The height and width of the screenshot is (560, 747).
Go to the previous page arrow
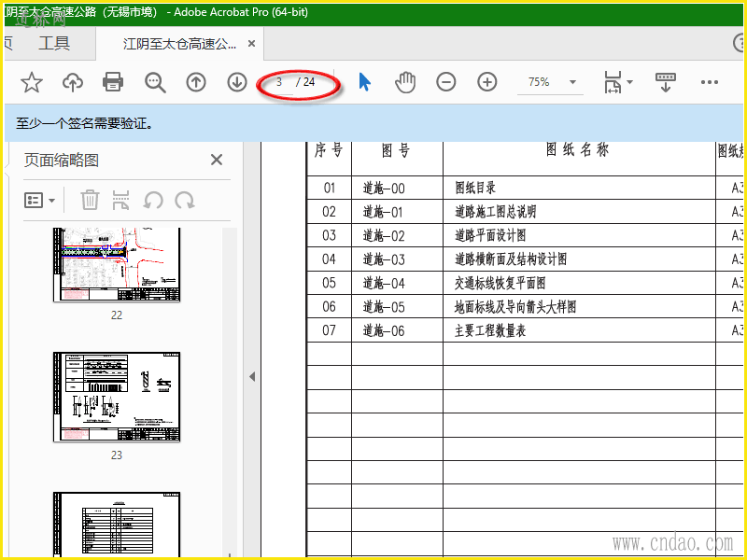pos(196,82)
